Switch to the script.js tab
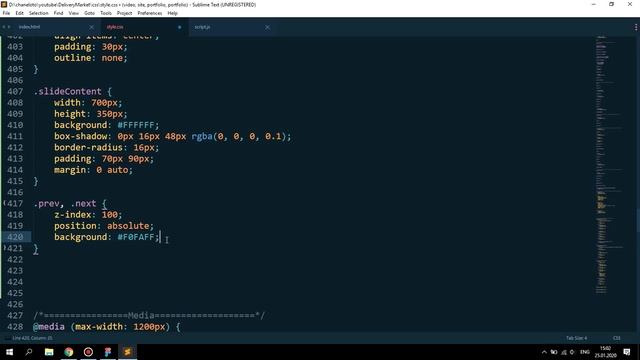 pyautogui.click(x=202, y=27)
